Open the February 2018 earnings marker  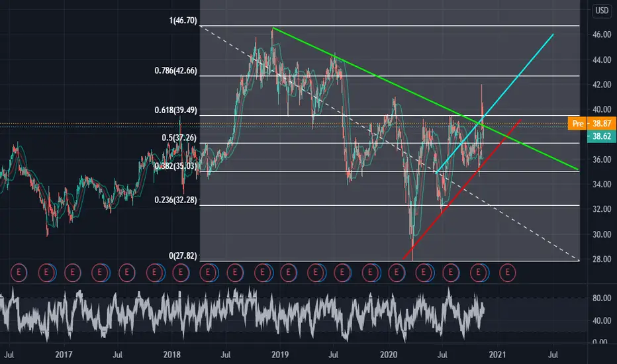181,272
